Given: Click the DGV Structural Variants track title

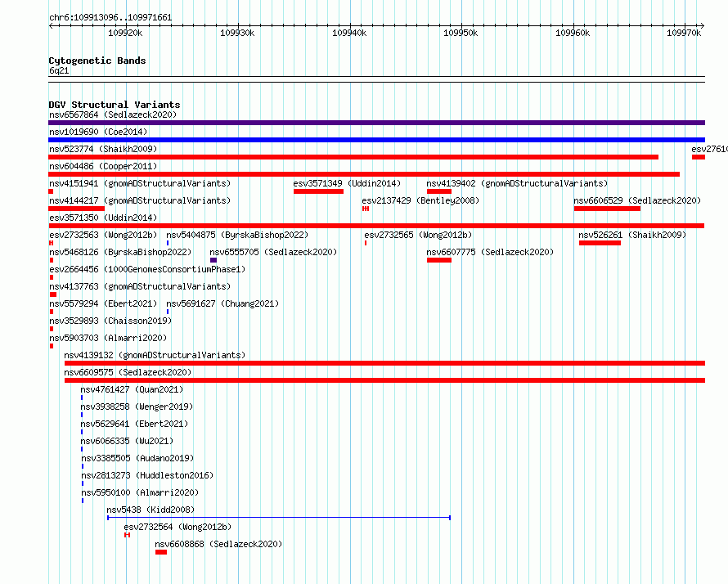Looking at the screenshot, I should pyautogui.click(x=115, y=105).
